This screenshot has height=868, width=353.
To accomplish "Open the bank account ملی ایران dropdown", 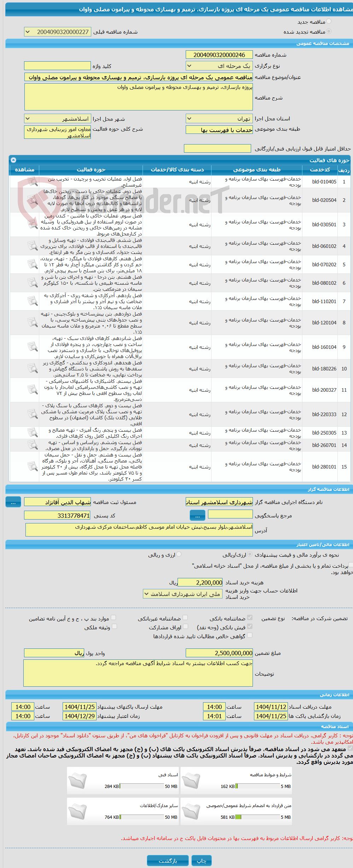I will point(183,594).
